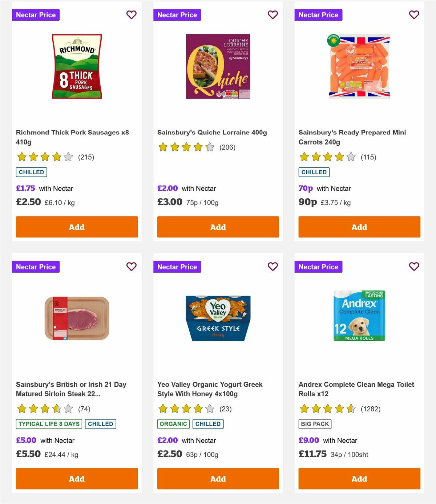Add the Quiche Lorraine to basket
The image size is (436, 504).
tap(218, 227)
